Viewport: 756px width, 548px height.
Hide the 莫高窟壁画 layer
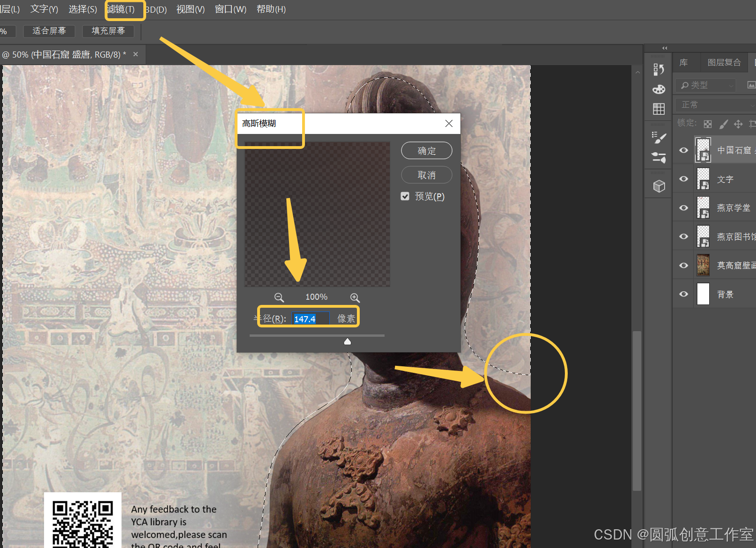684,265
